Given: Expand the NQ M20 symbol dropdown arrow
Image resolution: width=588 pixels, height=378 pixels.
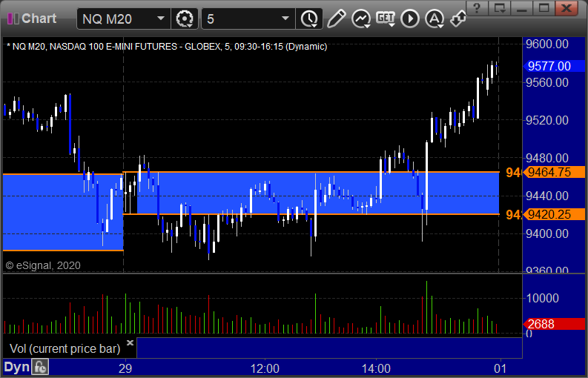Looking at the screenshot, I should (x=161, y=18).
